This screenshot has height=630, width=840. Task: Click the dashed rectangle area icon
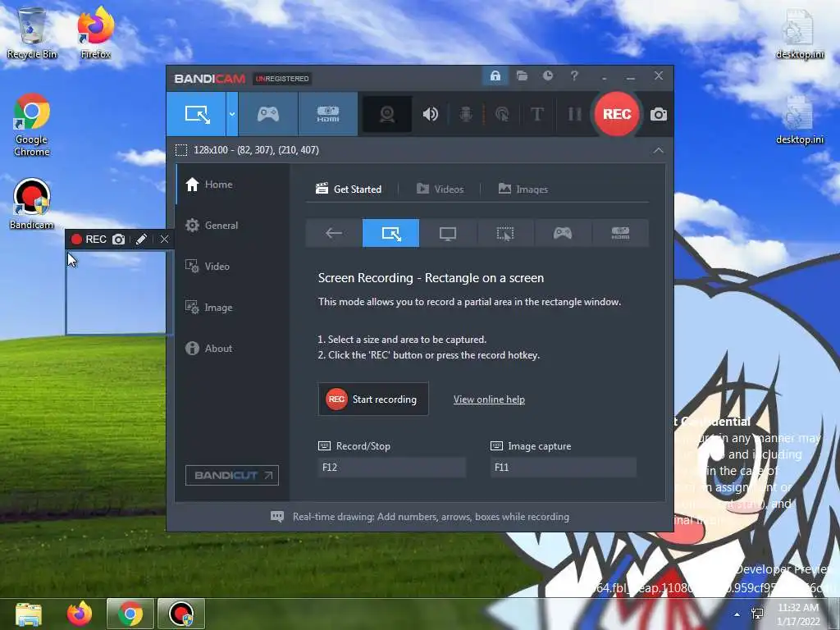click(181, 150)
